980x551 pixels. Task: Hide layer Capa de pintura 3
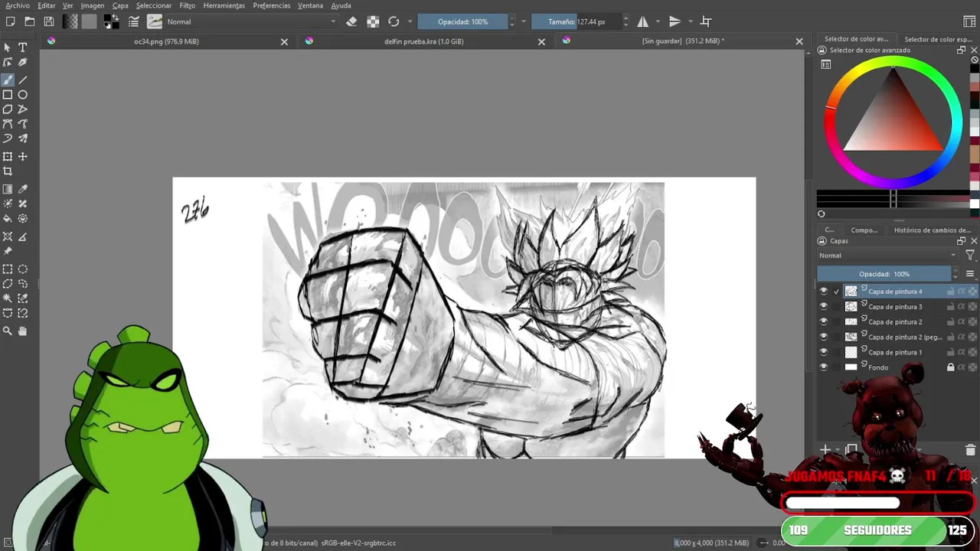(824, 306)
